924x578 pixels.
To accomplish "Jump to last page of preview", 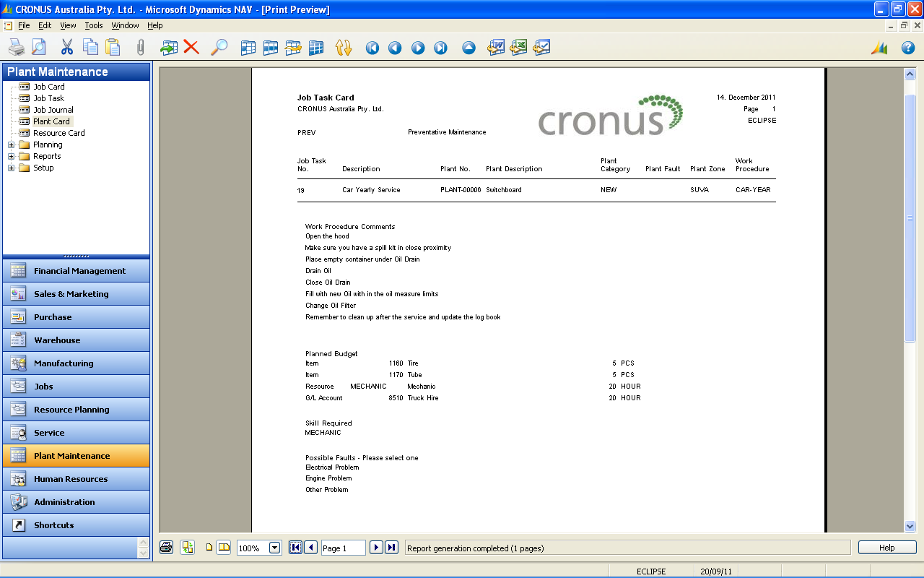I will [x=391, y=547].
